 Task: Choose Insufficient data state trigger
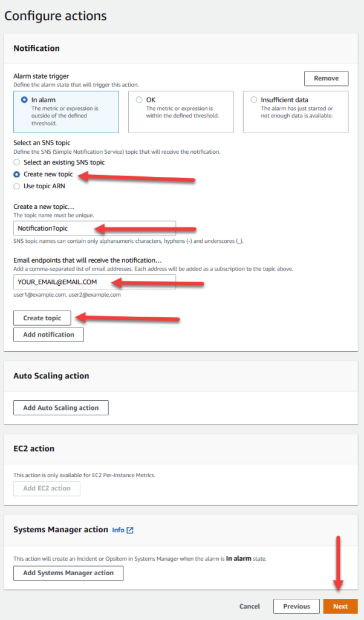click(x=254, y=100)
